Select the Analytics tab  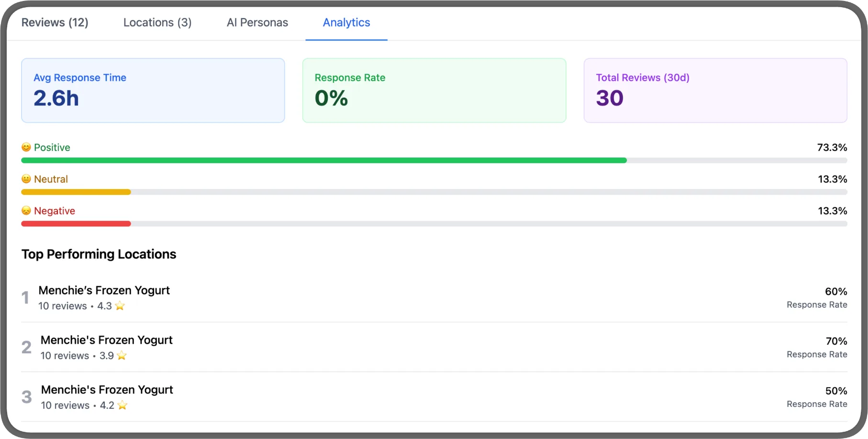click(x=346, y=23)
